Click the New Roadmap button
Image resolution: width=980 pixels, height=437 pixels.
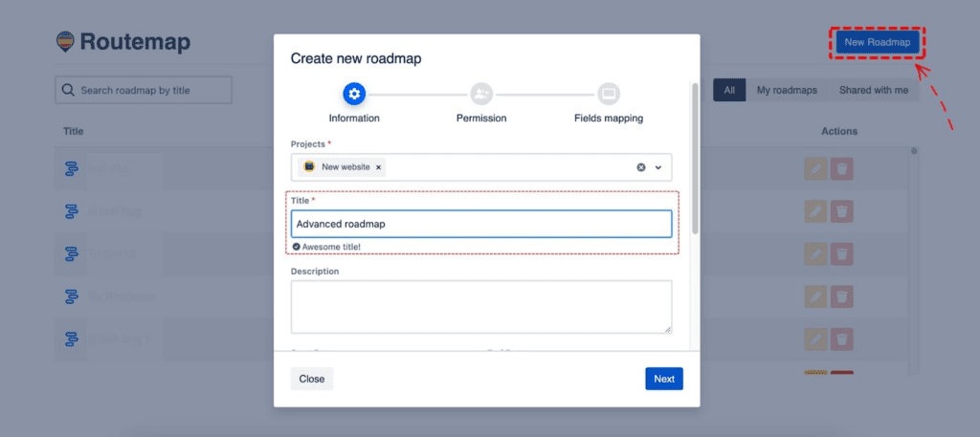click(x=878, y=42)
